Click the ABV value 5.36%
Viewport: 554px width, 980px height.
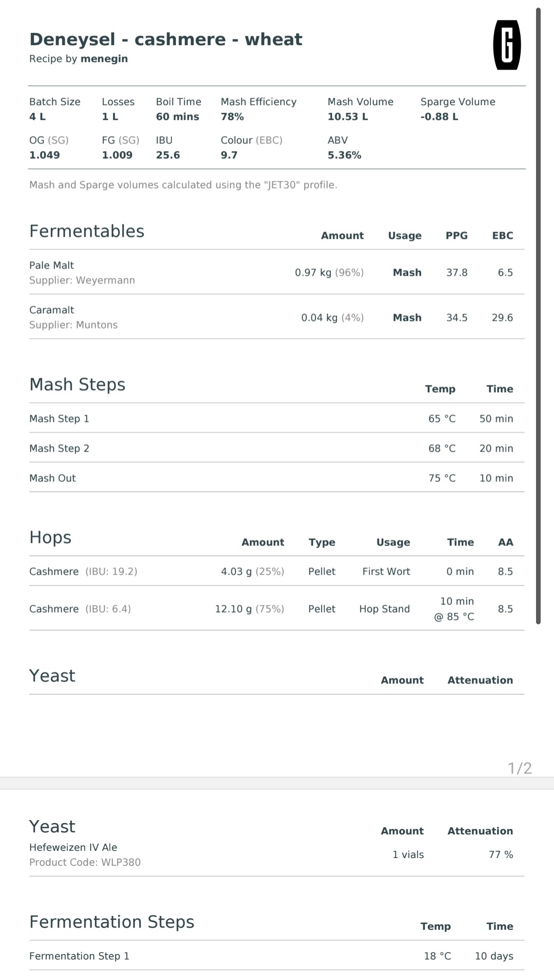point(344,155)
